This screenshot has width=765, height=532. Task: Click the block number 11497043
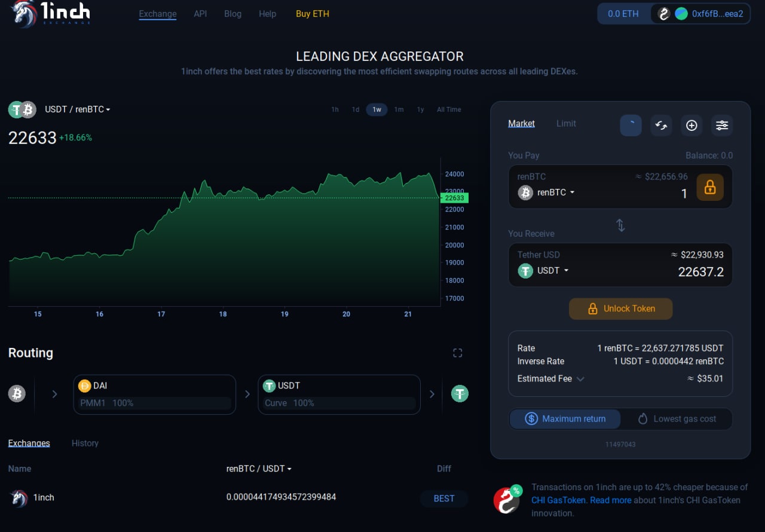point(620,445)
